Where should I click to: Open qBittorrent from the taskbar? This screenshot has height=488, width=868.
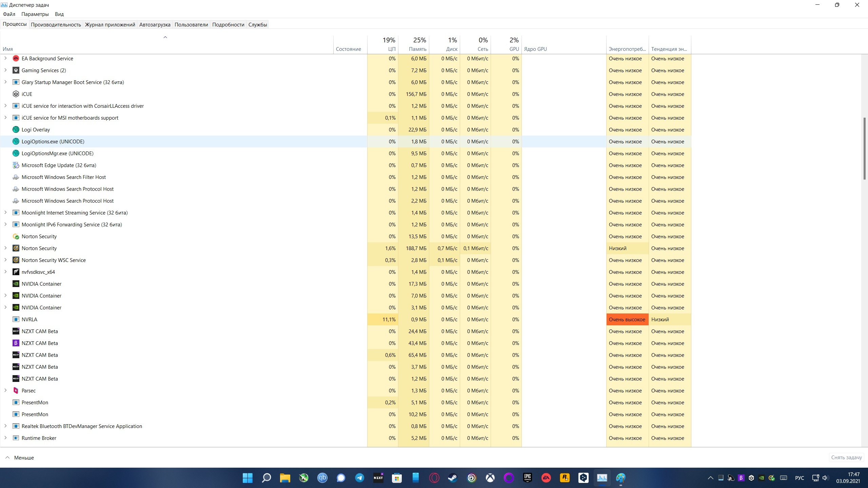(322, 478)
